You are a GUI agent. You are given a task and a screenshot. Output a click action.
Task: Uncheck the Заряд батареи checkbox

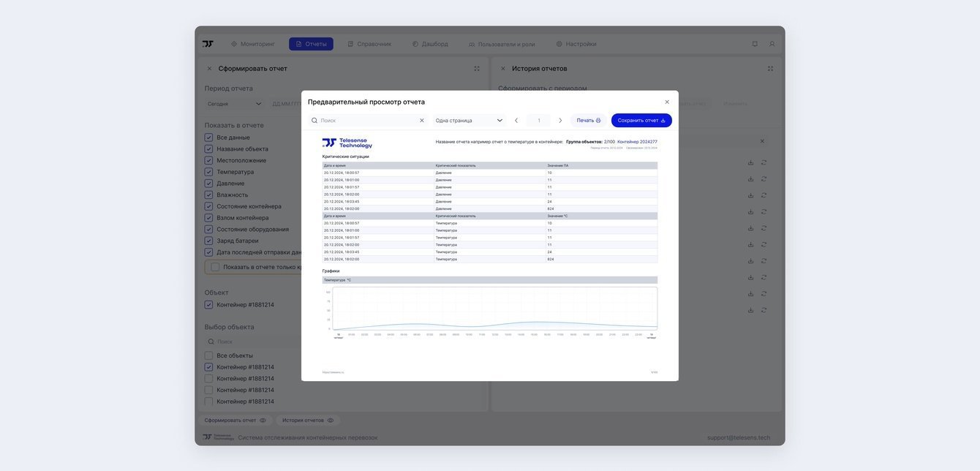(208, 241)
